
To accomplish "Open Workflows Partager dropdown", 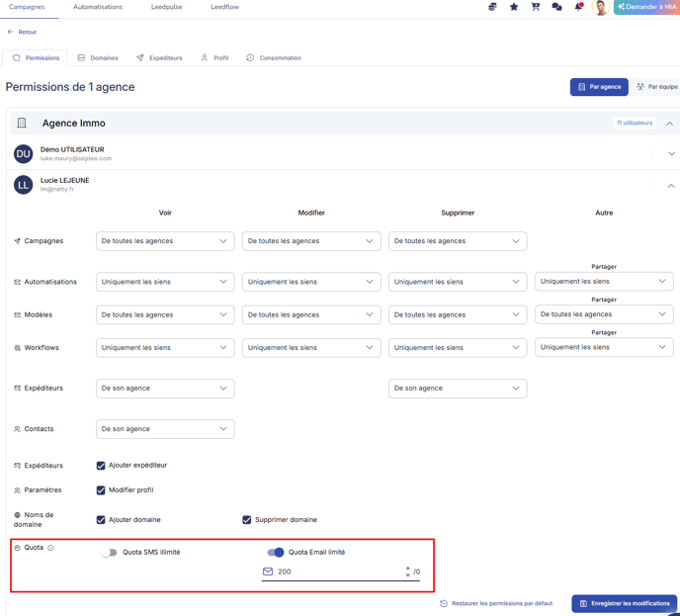I will [604, 347].
